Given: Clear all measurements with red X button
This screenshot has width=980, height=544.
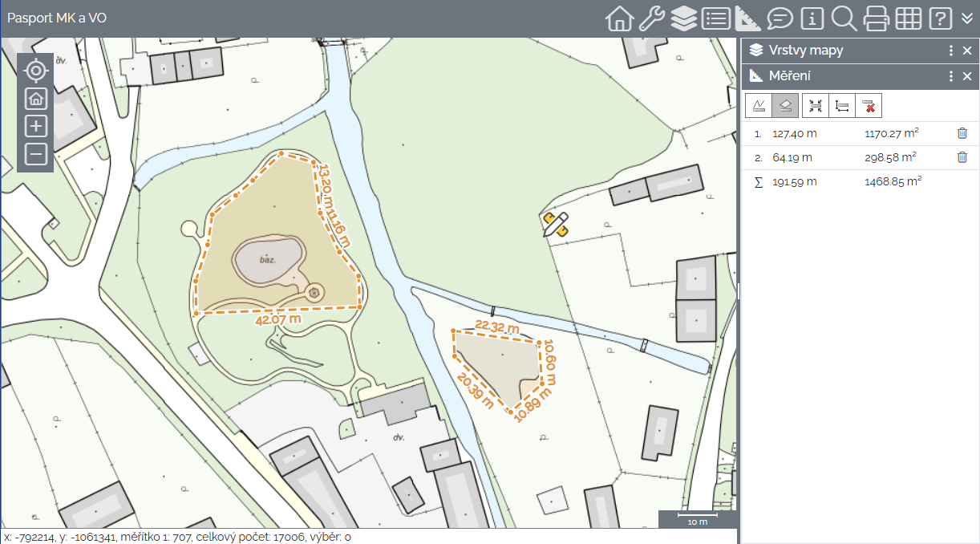Looking at the screenshot, I should pyautogui.click(x=868, y=106).
